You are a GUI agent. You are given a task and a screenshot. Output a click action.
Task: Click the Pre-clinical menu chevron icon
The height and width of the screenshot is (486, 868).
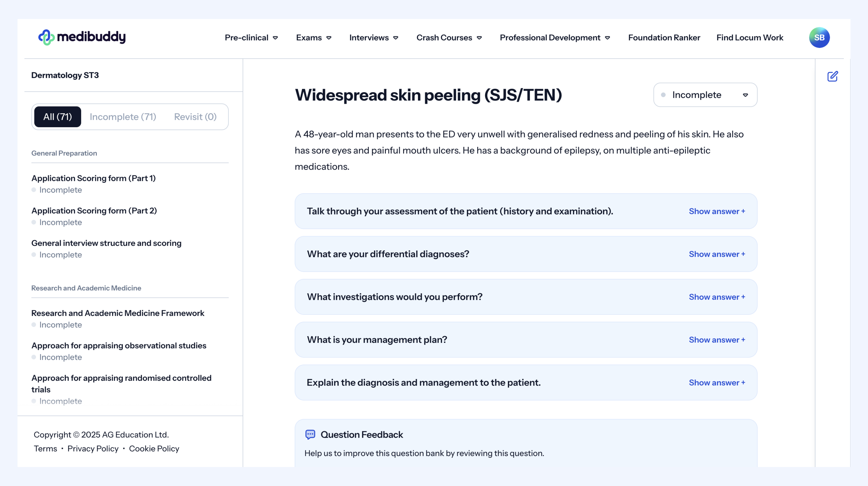pos(275,38)
